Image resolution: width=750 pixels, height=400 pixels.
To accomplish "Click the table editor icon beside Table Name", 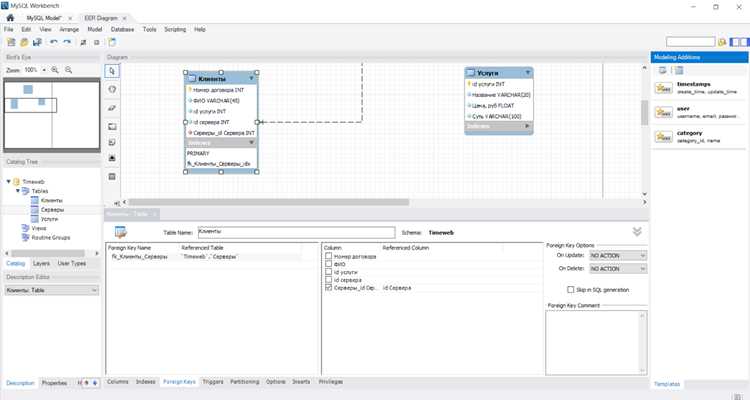I will [121, 232].
